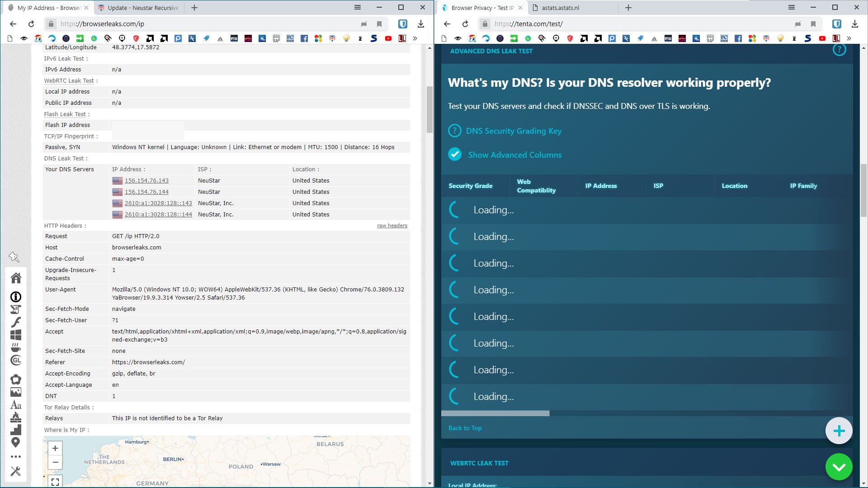The image size is (868, 488).
Task: Expand bookmarks overflow chevron in left browser
Action: [x=415, y=38]
